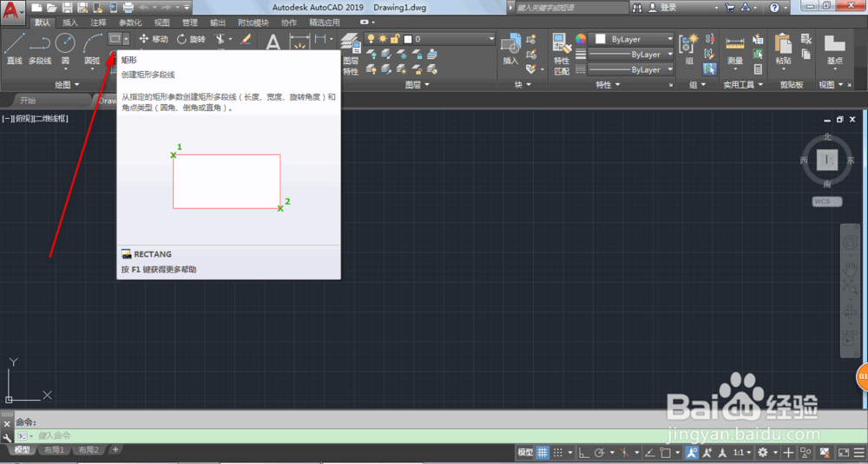Click the Copy clip icon in clipboard panel

pos(806,54)
